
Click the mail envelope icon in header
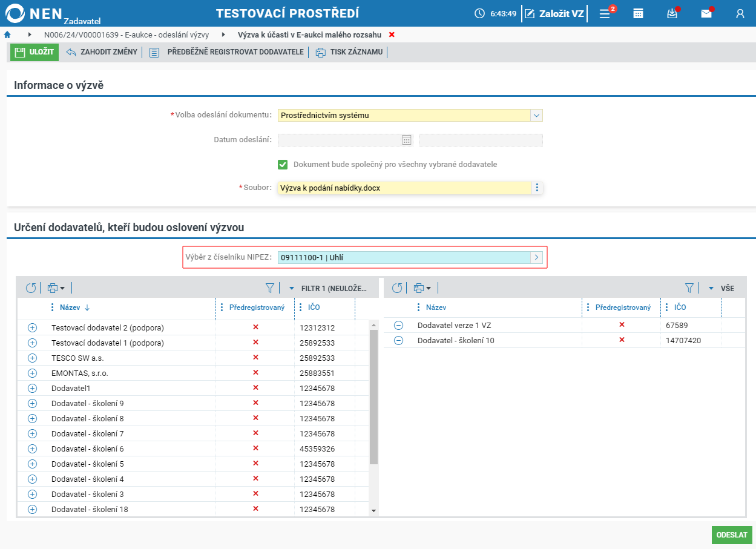click(706, 13)
